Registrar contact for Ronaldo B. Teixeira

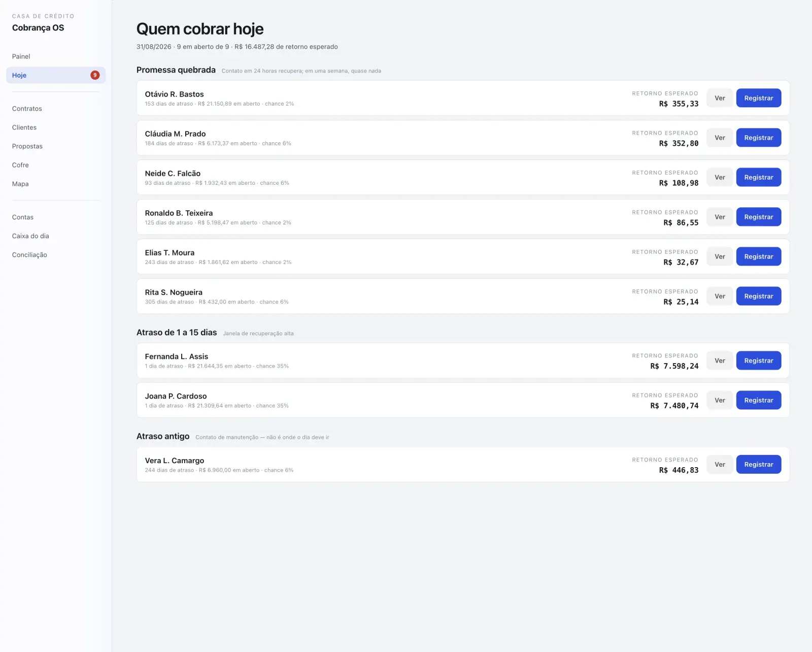click(759, 217)
